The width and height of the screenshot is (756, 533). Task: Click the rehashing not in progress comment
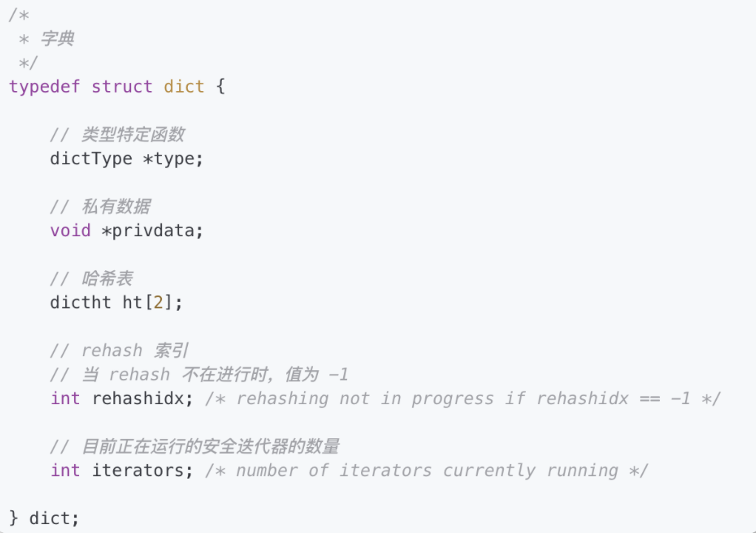462,398
